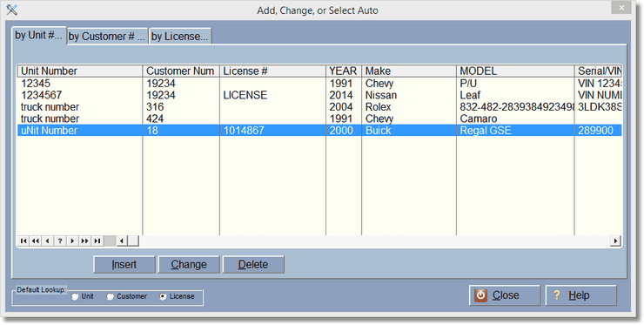Select the row with unit 1234567
The image size is (644, 325).
(x=319, y=95)
